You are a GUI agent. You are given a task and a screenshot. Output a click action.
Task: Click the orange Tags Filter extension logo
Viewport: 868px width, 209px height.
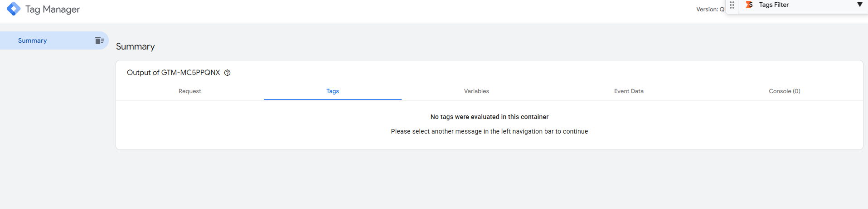click(749, 5)
